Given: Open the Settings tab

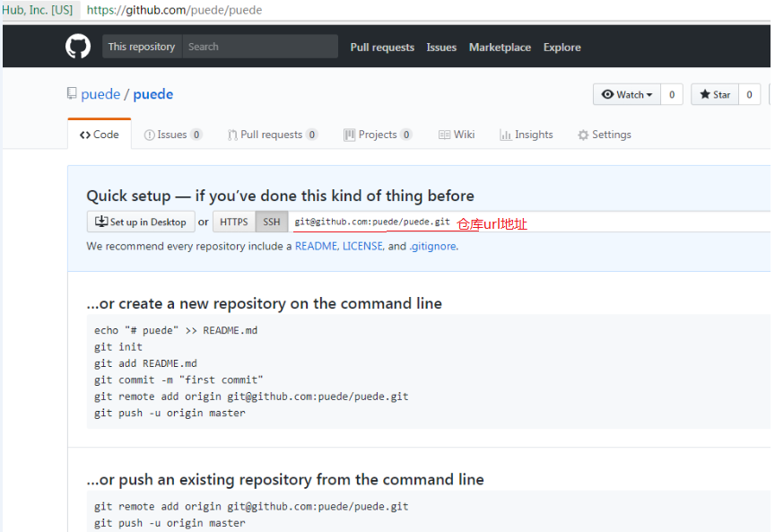Looking at the screenshot, I should (x=605, y=135).
